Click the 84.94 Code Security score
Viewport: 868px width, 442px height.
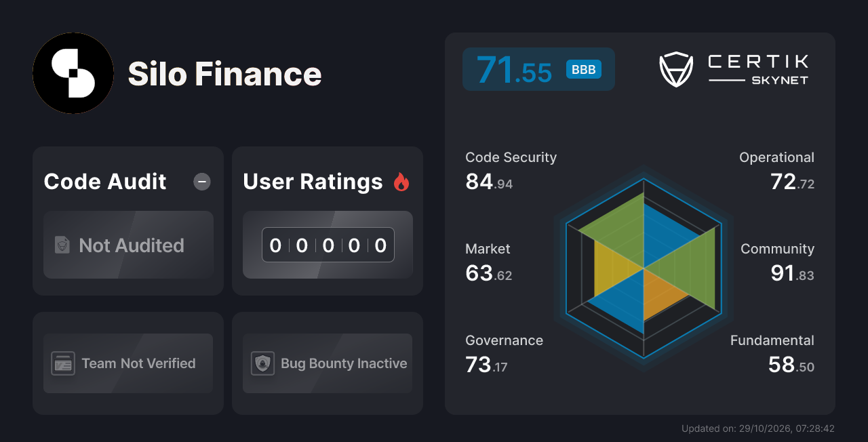pyautogui.click(x=489, y=182)
